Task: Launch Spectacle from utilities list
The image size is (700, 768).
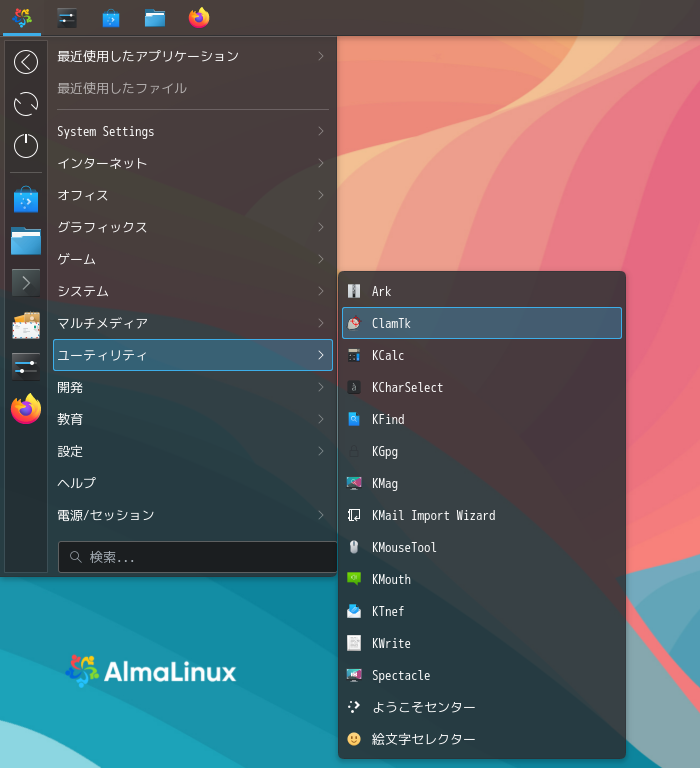Action: [482, 675]
